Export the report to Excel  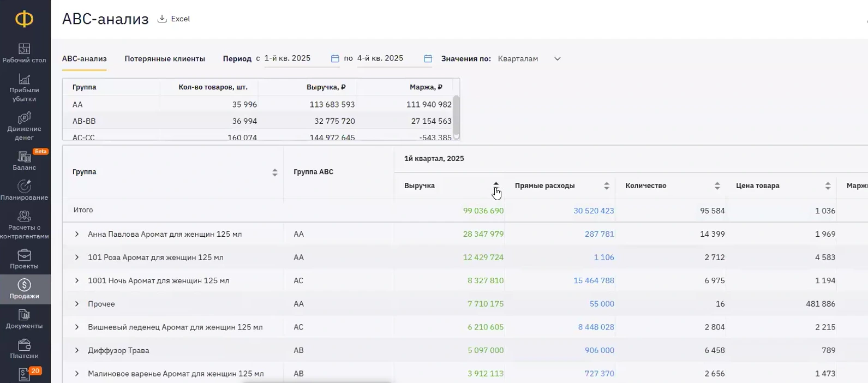point(173,19)
